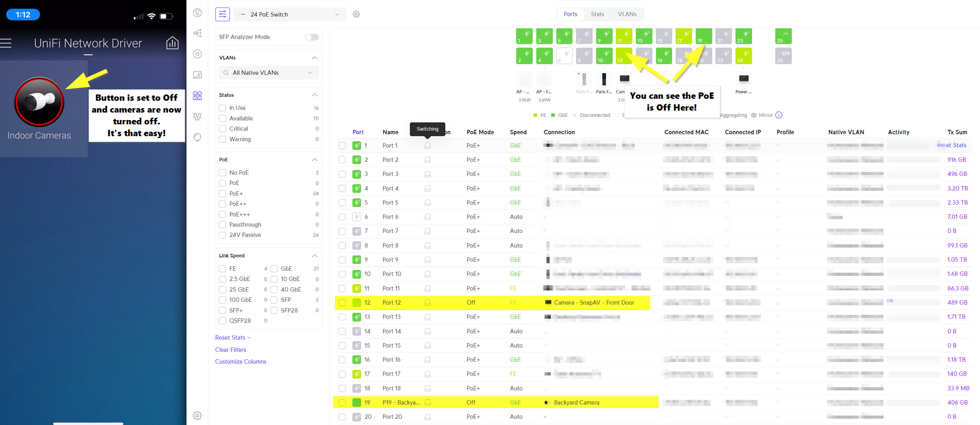The height and width of the screenshot is (425, 980).
Task: Check the 24V Passive filter
Action: (x=222, y=235)
